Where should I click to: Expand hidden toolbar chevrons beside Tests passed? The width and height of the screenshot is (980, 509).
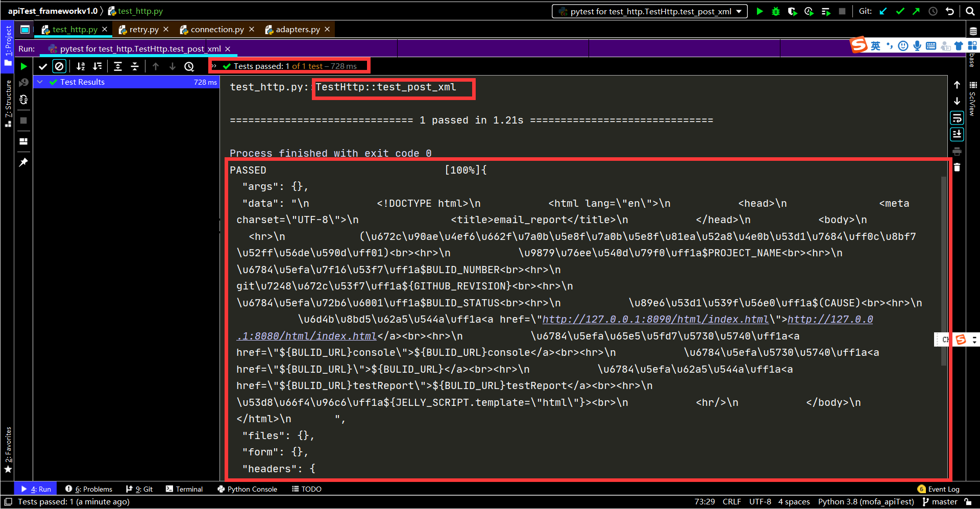pyautogui.click(x=214, y=66)
